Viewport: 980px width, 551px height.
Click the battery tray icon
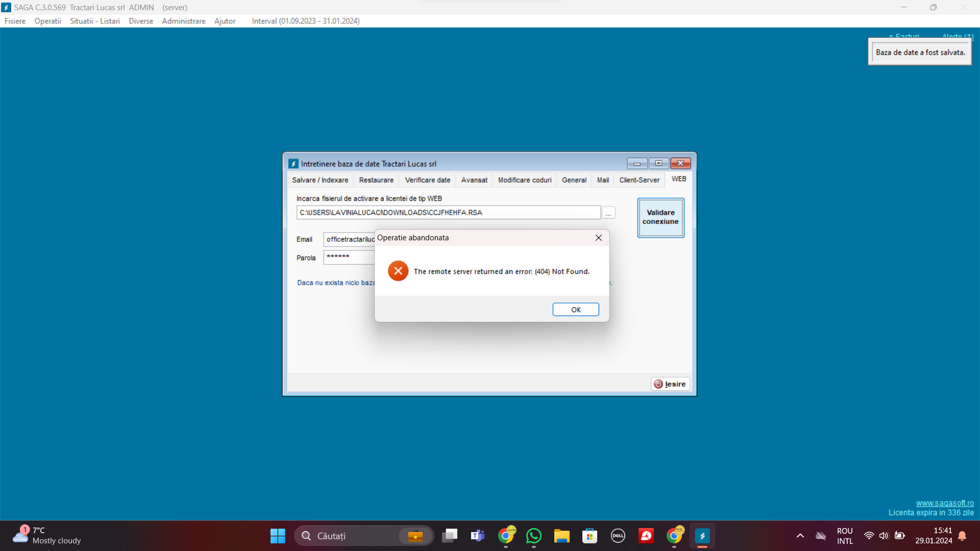(900, 536)
